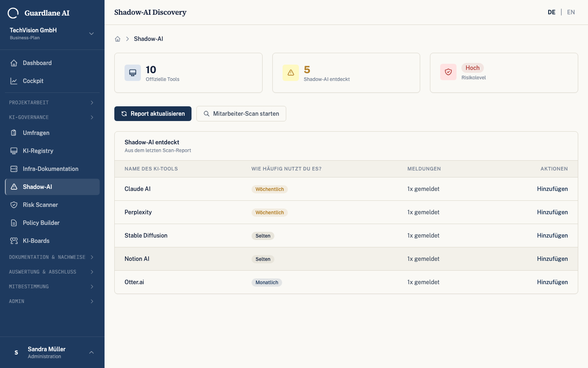Click the KI-Registry monitor icon
The image size is (588, 368).
click(14, 151)
